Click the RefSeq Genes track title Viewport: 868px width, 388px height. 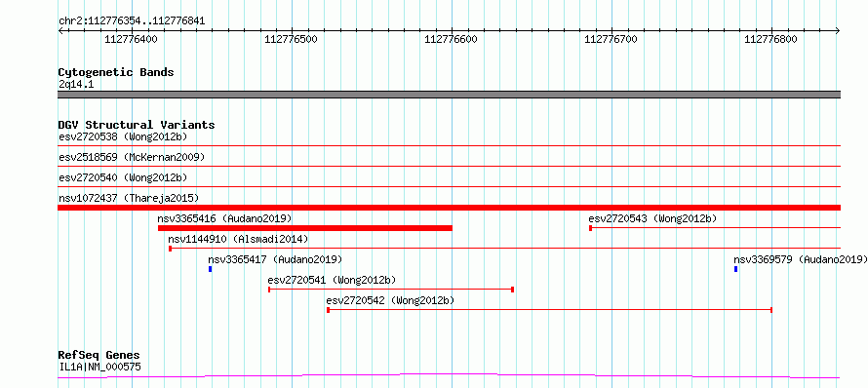[x=99, y=356]
